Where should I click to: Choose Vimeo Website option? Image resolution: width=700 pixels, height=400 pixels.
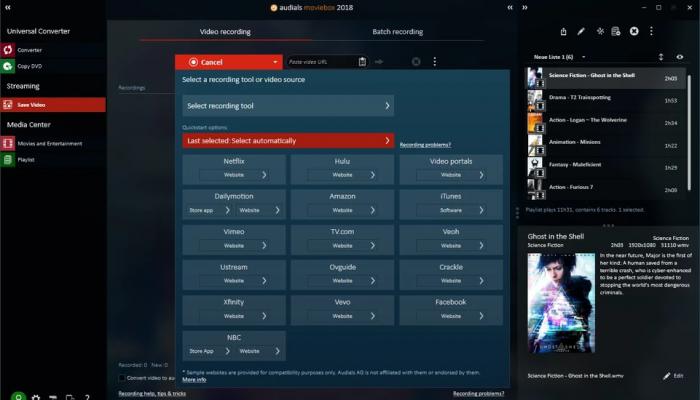[234, 246]
